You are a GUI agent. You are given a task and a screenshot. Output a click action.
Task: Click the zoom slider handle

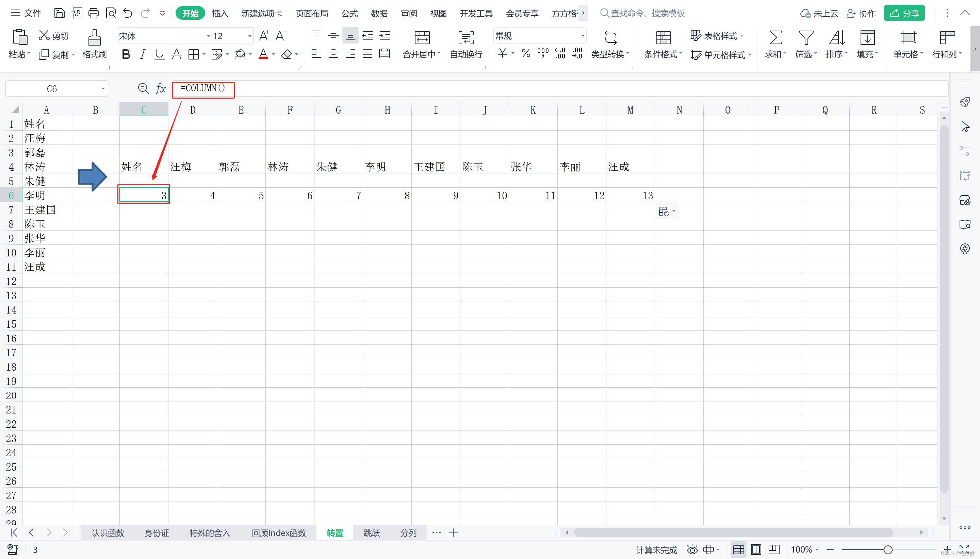point(888,550)
